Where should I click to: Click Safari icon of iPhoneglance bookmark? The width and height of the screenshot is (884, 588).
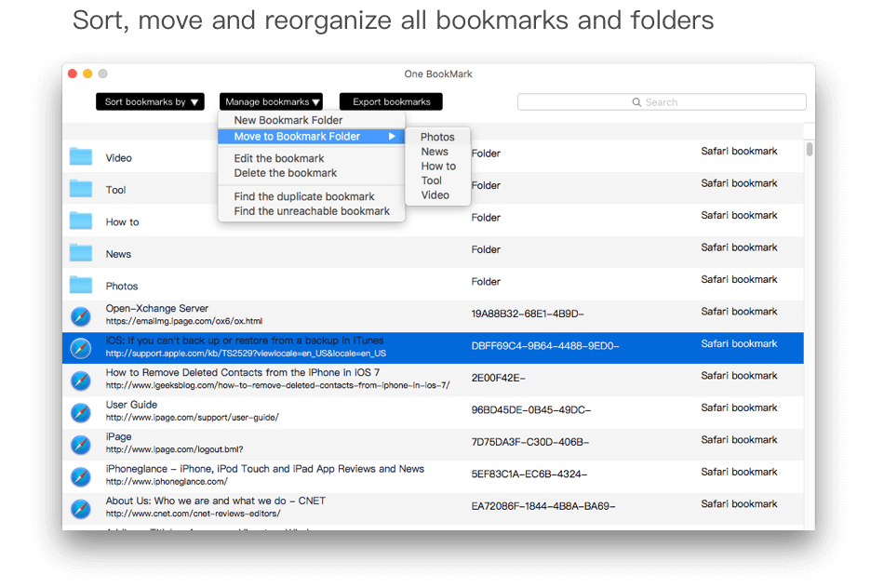(81, 477)
